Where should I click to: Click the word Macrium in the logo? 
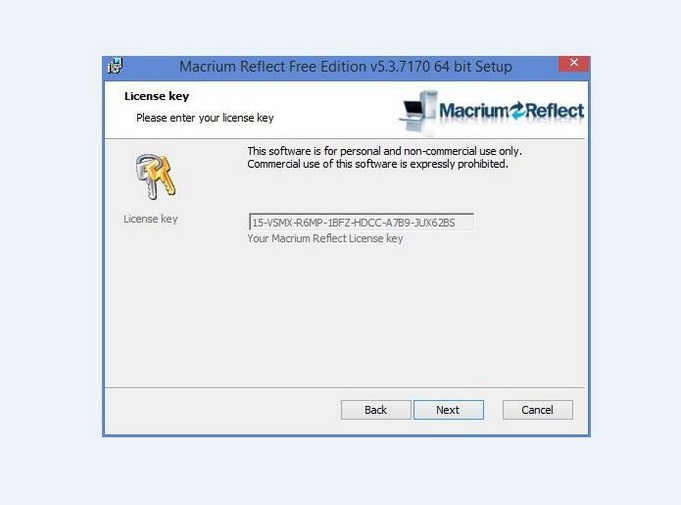(x=474, y=111)
